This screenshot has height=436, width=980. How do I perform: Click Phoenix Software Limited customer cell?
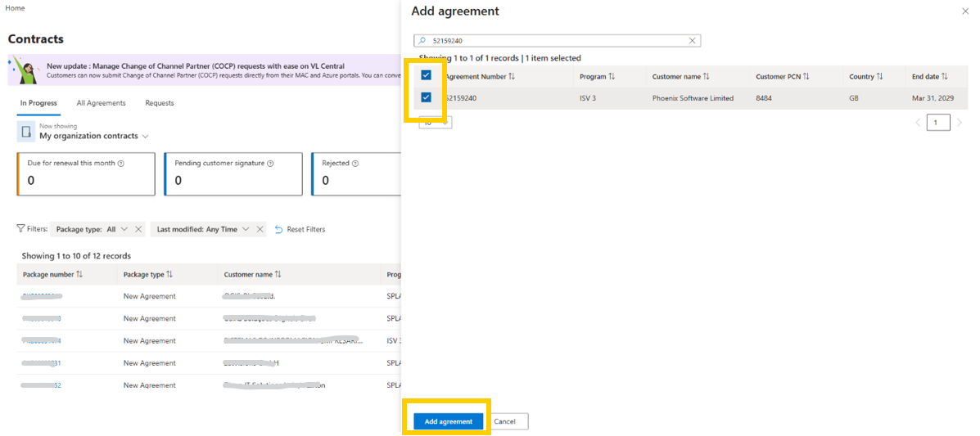pos(693,98)
